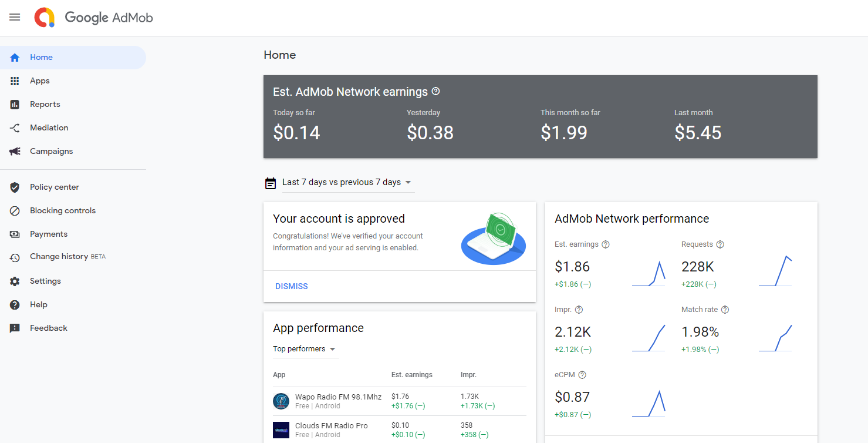868x443 pixels.
Task: Click the Est. earnings sparkline chart
Action: [x=649, y=274]
